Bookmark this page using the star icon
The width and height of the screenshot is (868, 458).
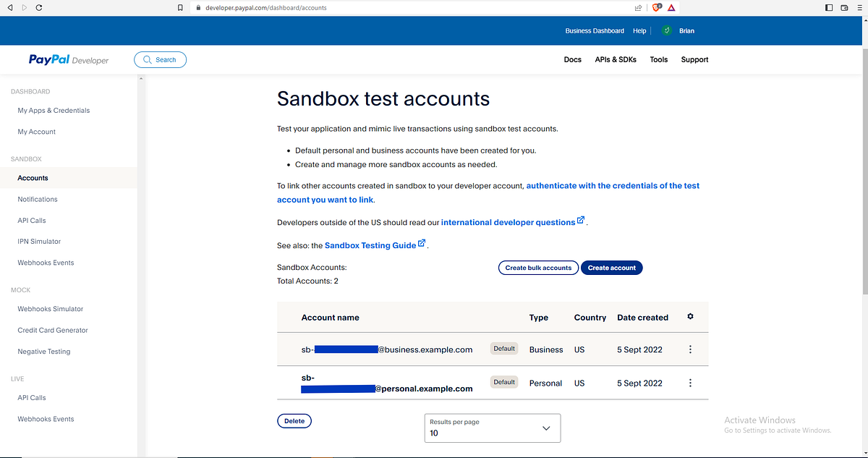(x=179, y=7)
